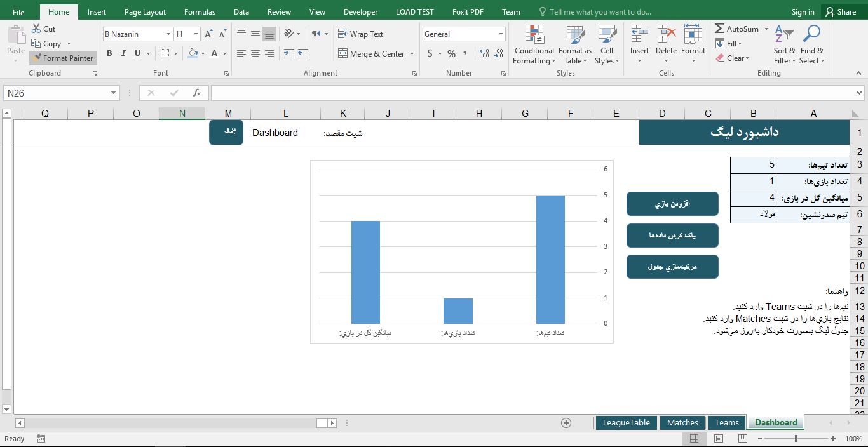
Task: Toggle Underline formatting
Action: [x=137, y=53]
